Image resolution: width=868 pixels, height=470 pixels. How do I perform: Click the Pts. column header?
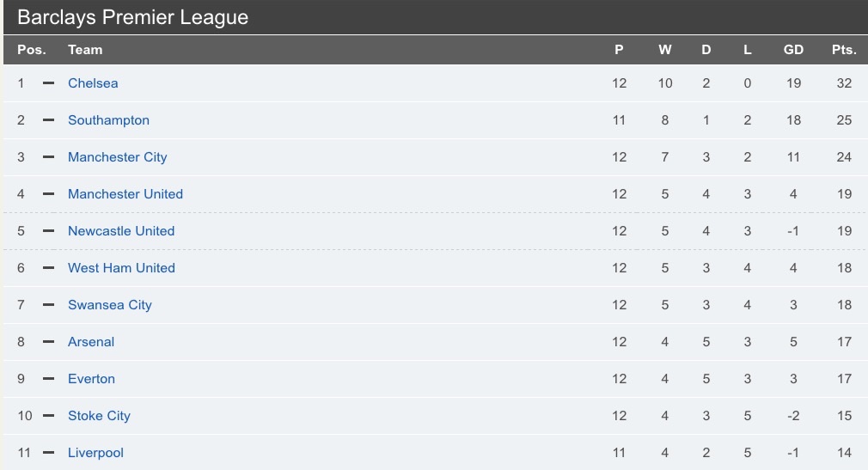844,50
